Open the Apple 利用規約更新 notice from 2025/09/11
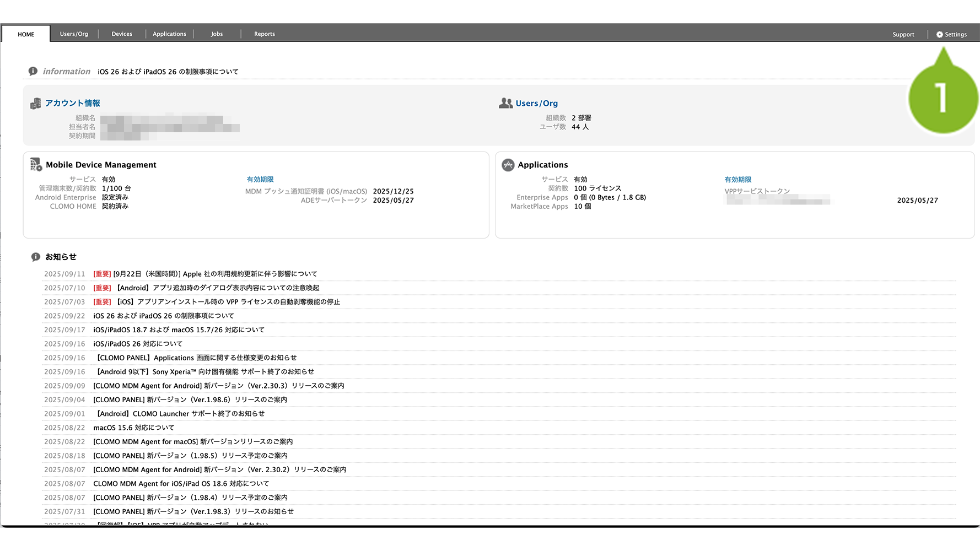 pyautogui.click(x=215, y=274)
